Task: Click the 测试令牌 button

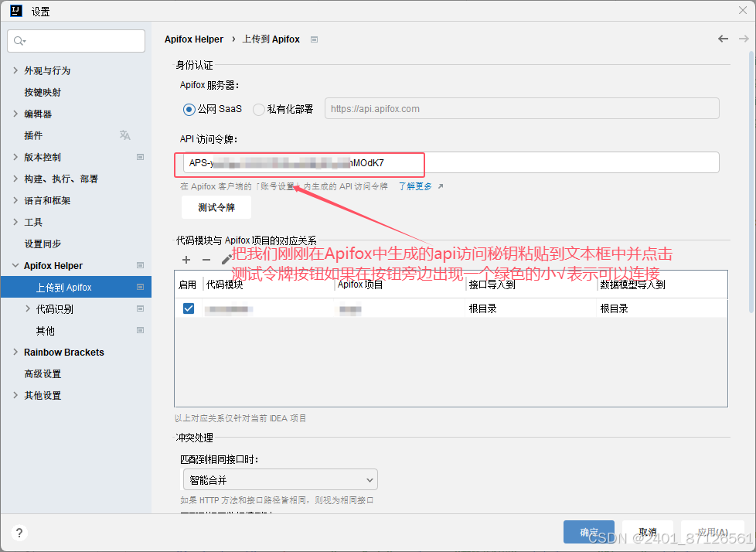Action: tap(216, 207)
